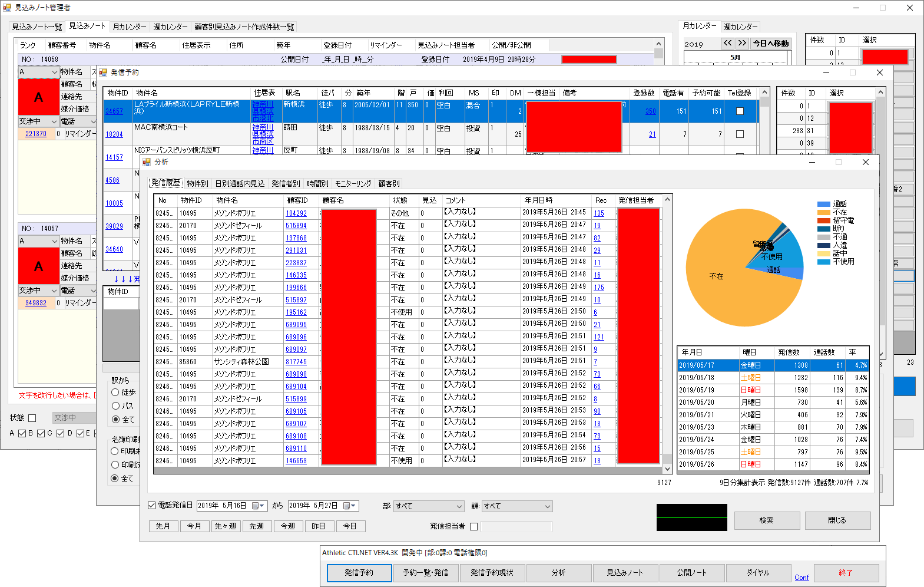Click the previous month << calendar button

coord(728,43)
